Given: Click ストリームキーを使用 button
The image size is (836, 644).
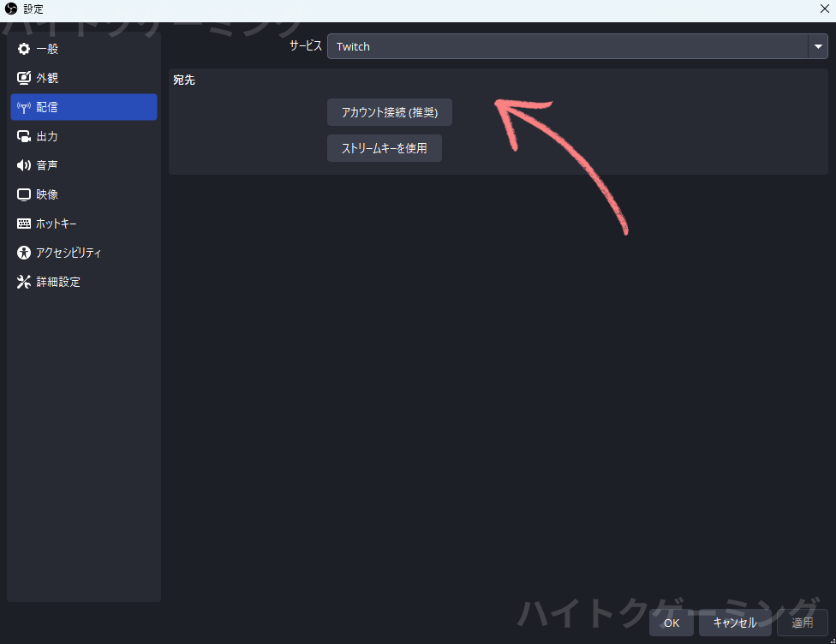Looking at the screenshot, I should (x=385, y=148).
